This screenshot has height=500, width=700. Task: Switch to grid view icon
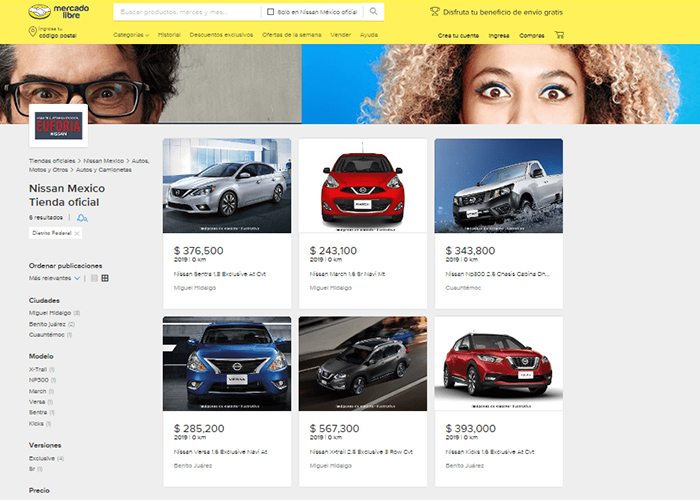tap(105, 278)
